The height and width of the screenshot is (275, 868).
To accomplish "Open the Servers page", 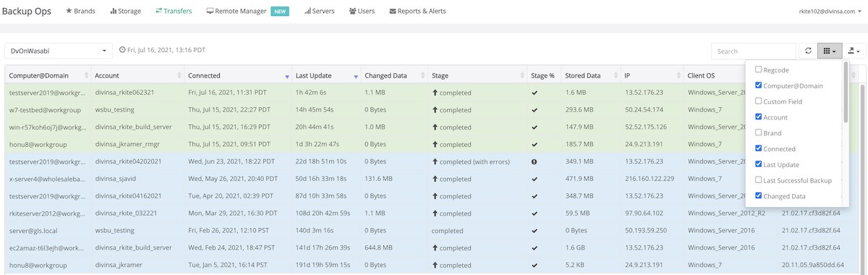I will 320,11.
